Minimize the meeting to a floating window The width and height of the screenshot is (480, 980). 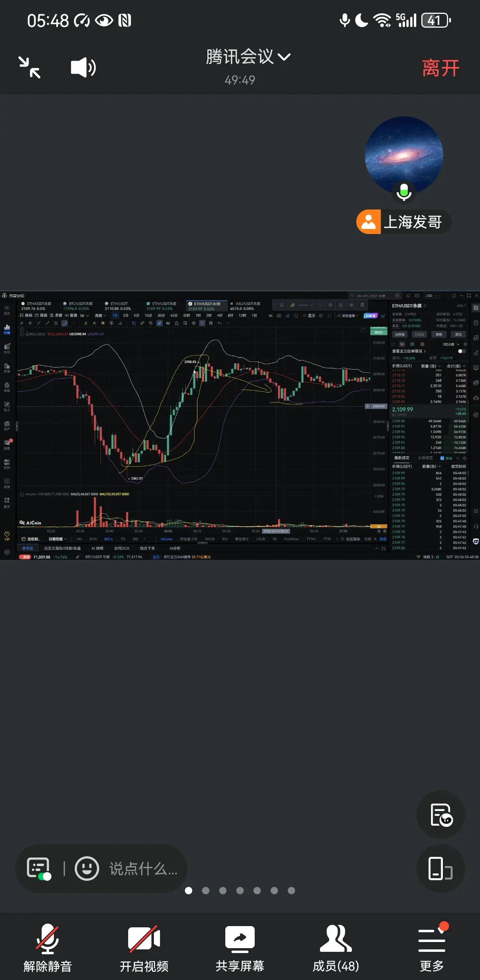click(x=29, y=67)
